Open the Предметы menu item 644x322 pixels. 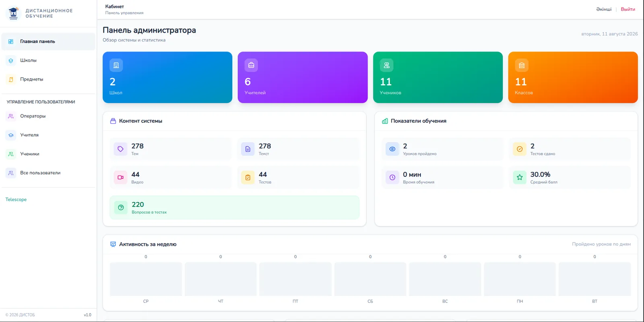(48, 79)
